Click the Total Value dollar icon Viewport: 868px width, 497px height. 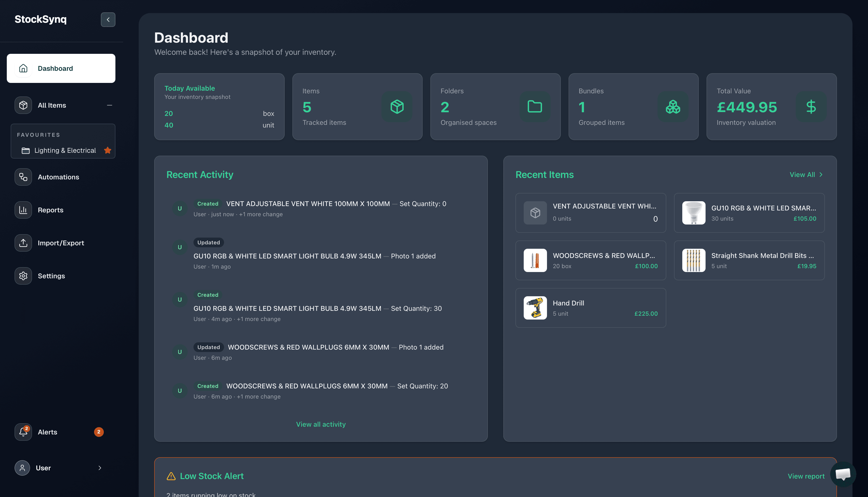(811, 106)
